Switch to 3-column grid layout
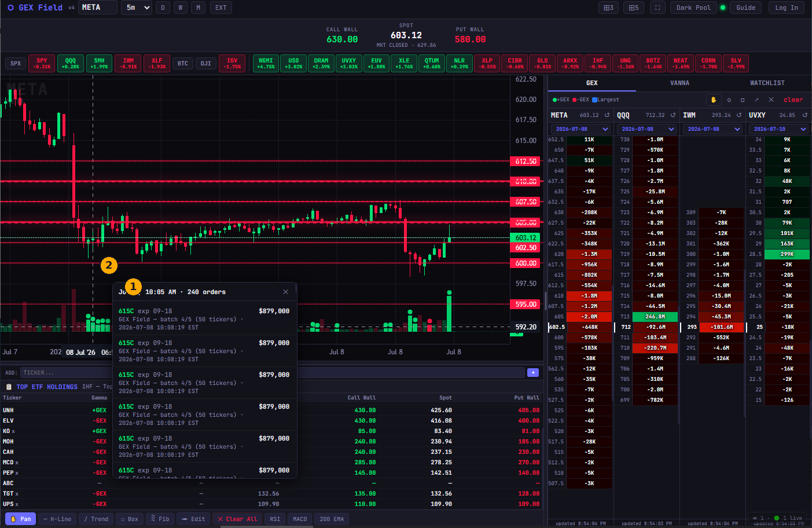The width and height of the screenshot is (812, 528). click(608, 8)
